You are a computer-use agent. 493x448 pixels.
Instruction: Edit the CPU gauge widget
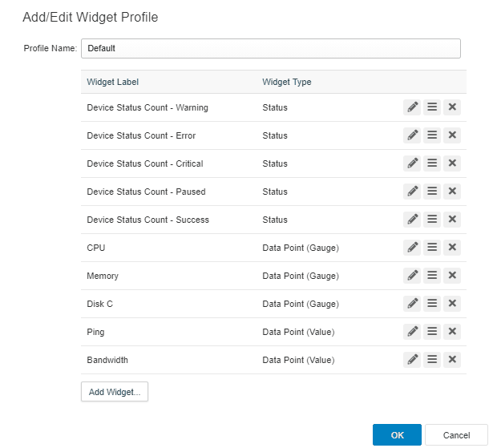coord(412,248)
